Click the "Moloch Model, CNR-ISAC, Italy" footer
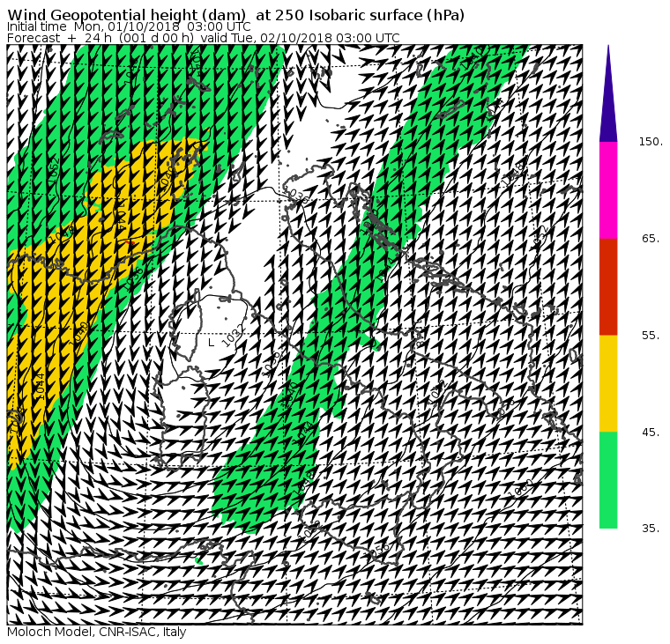The width and height of the screenshot is (670, 644). click(97, 632)
